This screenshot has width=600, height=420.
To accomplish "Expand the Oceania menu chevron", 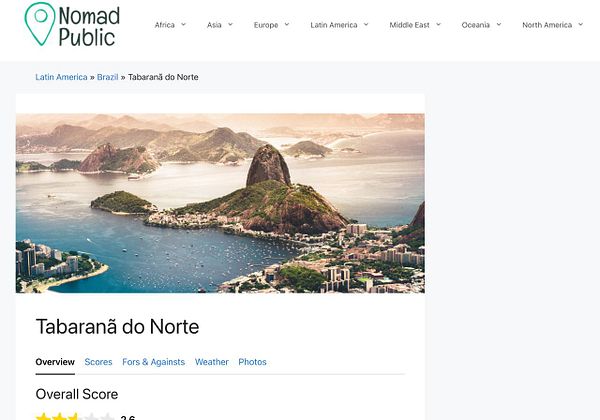I will coord(499,24).
